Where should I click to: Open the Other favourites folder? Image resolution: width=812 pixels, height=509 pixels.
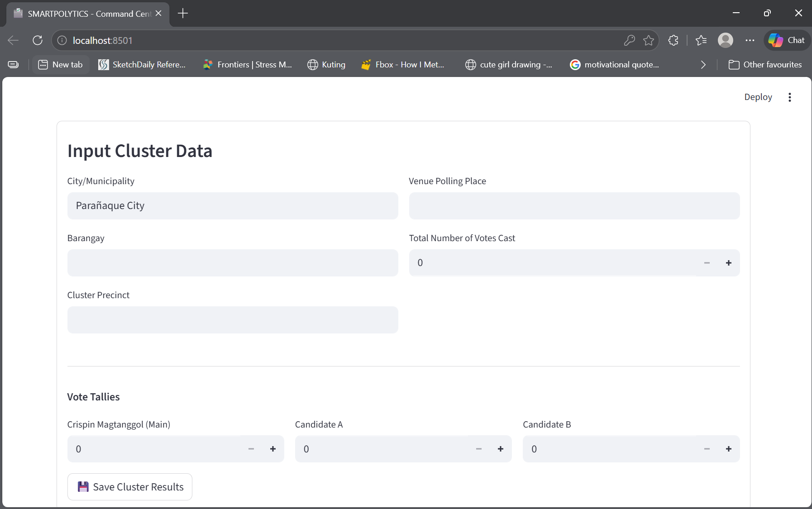pyautogui.click(x=766, y=65)
